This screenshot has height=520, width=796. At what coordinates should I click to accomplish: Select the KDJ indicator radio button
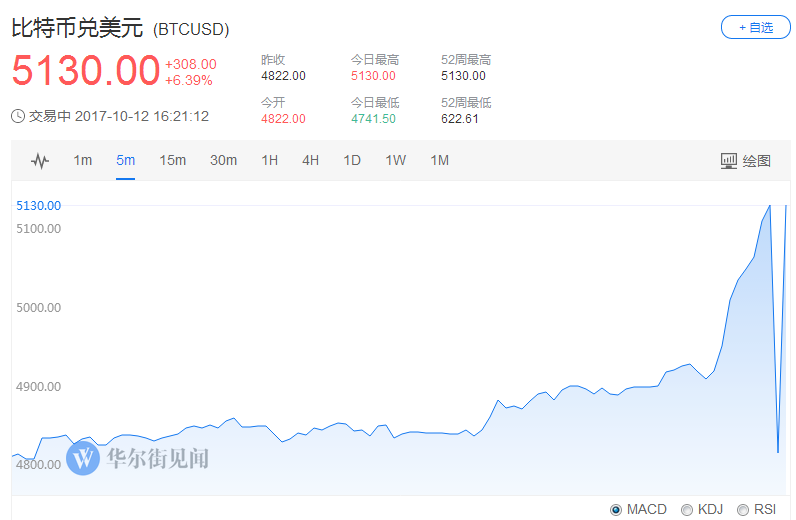(686, 510)
